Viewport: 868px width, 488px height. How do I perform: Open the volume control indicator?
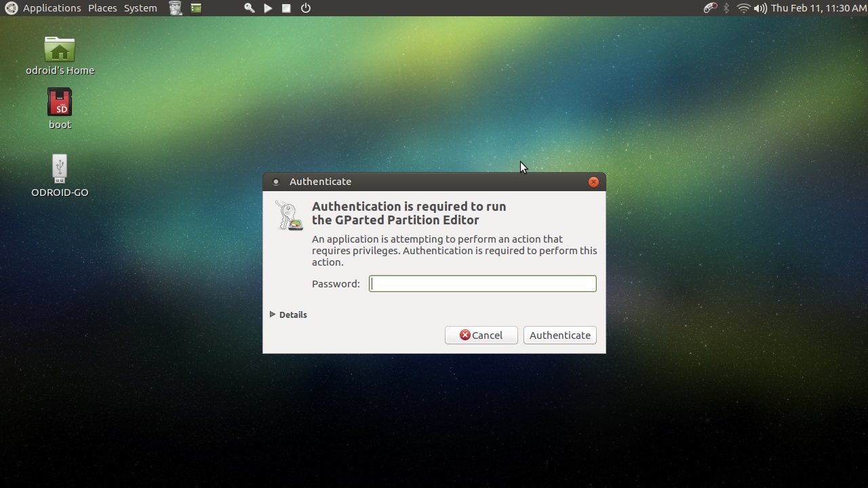point(760,8)
